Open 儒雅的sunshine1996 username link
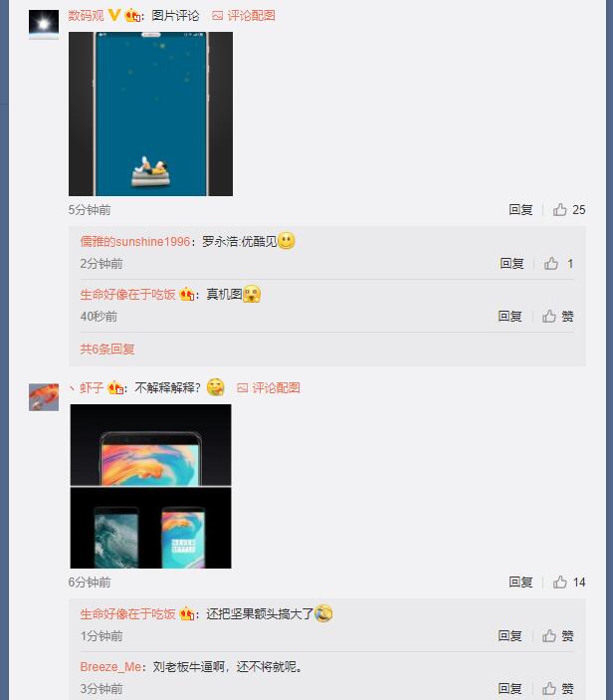613x700 pixels. pos(135,242)
